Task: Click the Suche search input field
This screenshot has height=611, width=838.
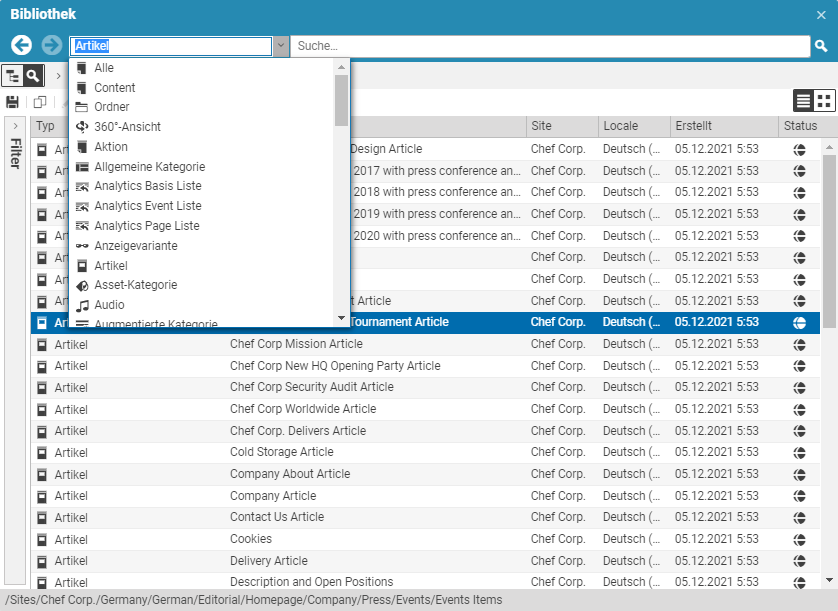Action: pos(550,46)
